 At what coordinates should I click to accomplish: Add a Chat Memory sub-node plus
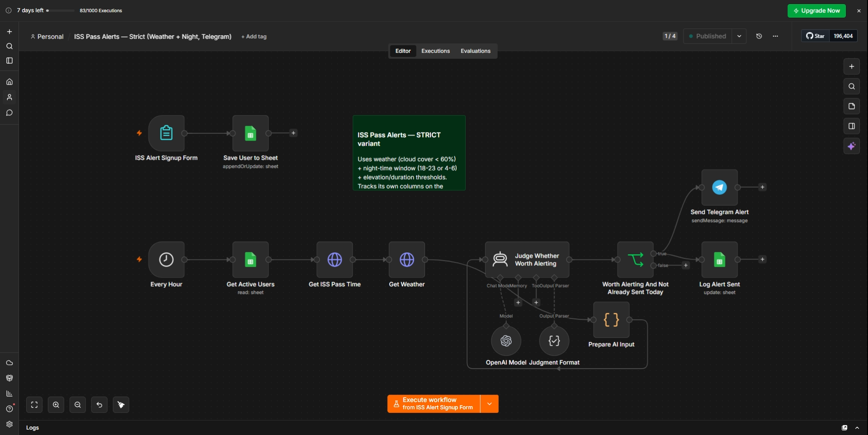point(518,303)
